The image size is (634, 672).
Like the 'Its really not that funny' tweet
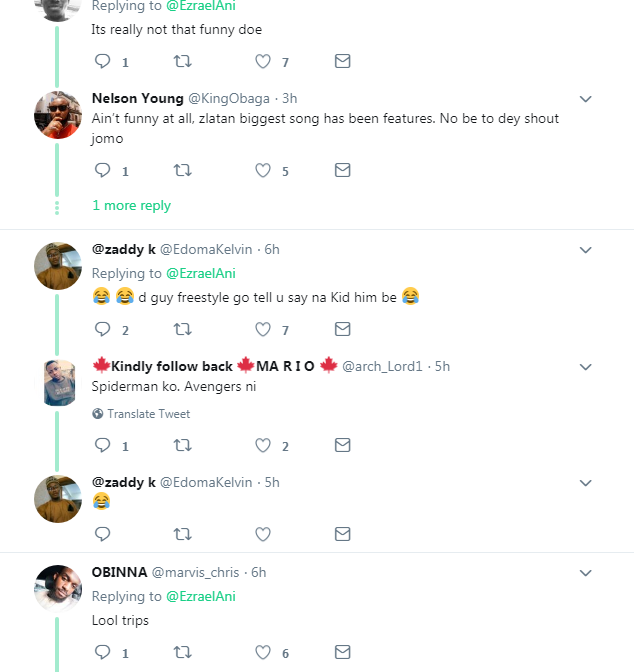[x=263, y=61]
